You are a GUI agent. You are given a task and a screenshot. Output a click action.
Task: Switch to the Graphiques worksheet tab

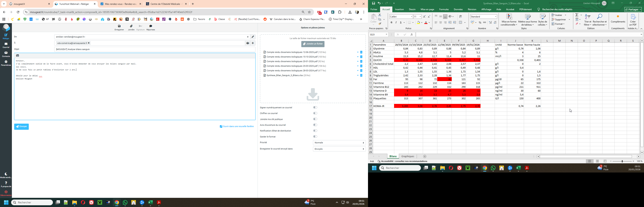(407, 157)
